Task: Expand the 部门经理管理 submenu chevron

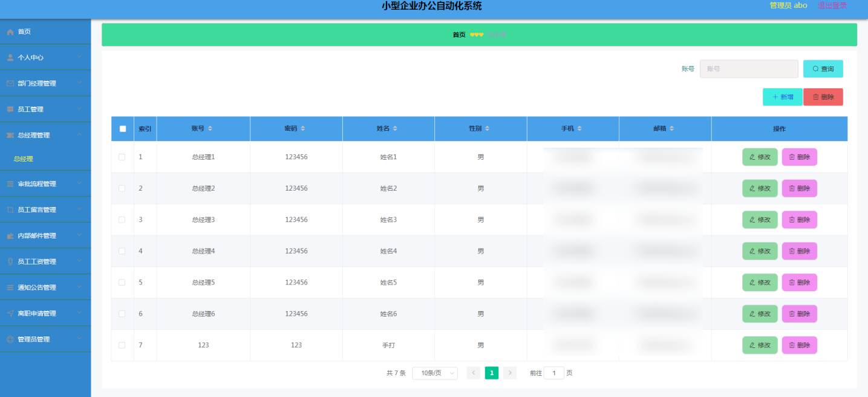Action: point(79,84)
